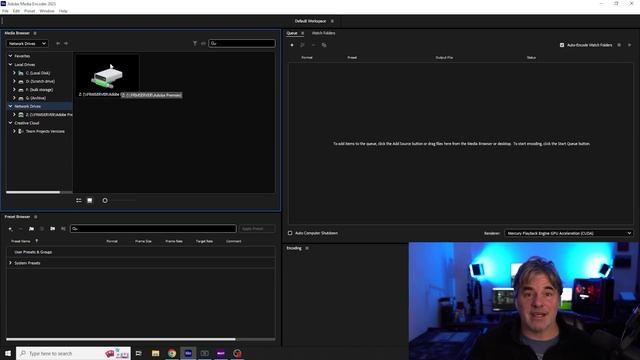Screen dimensions: 640x360
Task: Switch Media Browser to thumbnail view
Action: [90, 200]
